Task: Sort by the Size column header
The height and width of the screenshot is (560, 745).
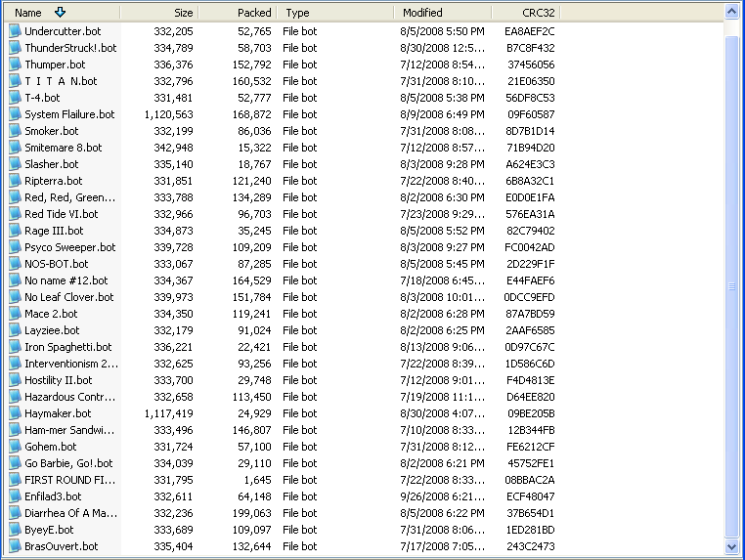Action: tap(159, 13)
